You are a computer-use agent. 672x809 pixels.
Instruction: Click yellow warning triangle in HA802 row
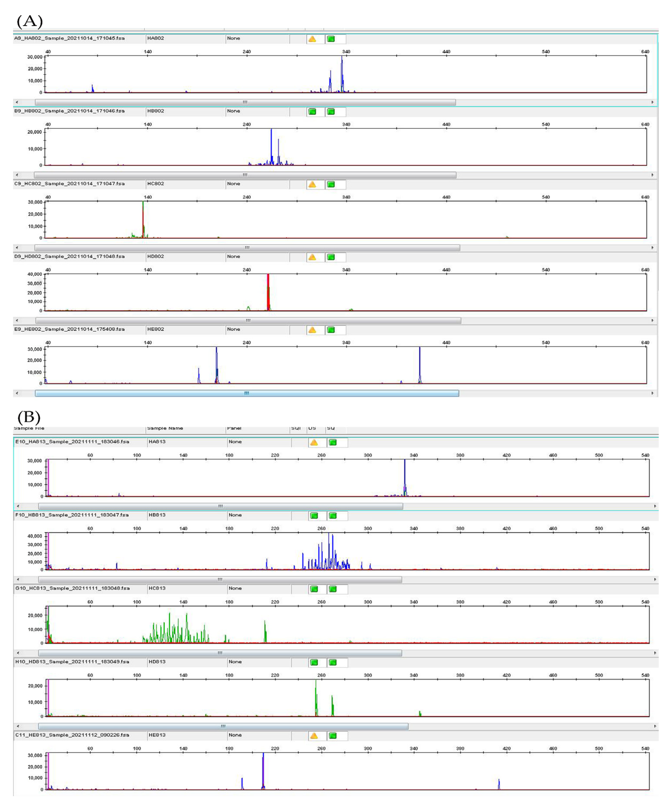(x=312, y=39)
